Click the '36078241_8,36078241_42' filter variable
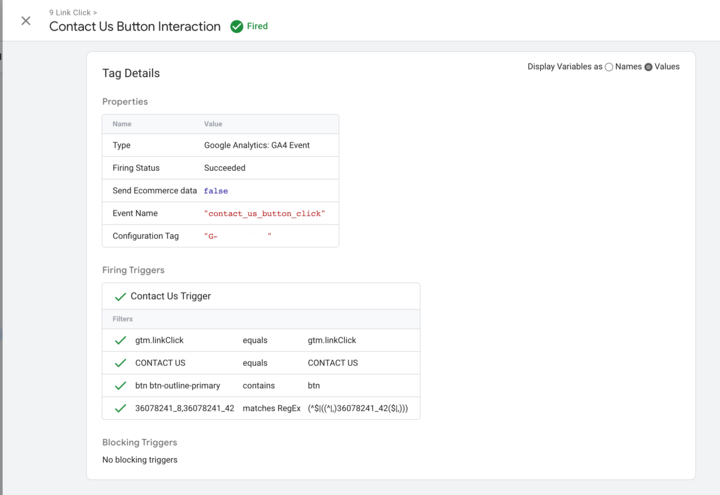The image size is (720, 495). pos(185,408)
